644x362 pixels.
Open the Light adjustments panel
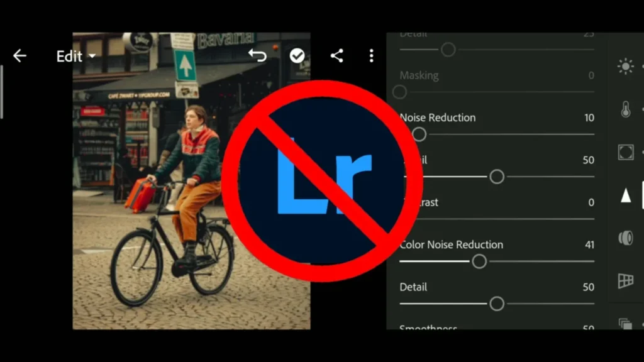(x=626, y=66)
